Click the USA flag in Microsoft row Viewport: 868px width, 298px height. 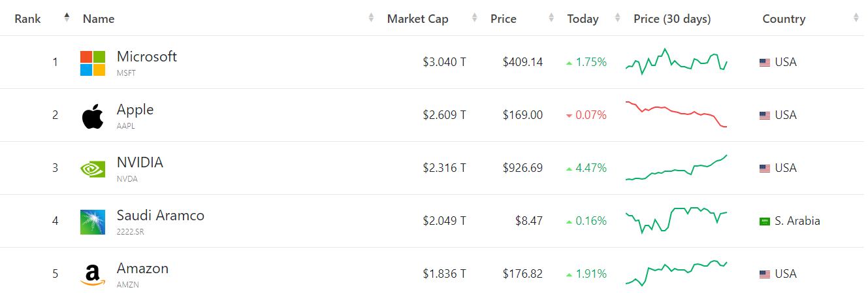(x=765, y=63)
